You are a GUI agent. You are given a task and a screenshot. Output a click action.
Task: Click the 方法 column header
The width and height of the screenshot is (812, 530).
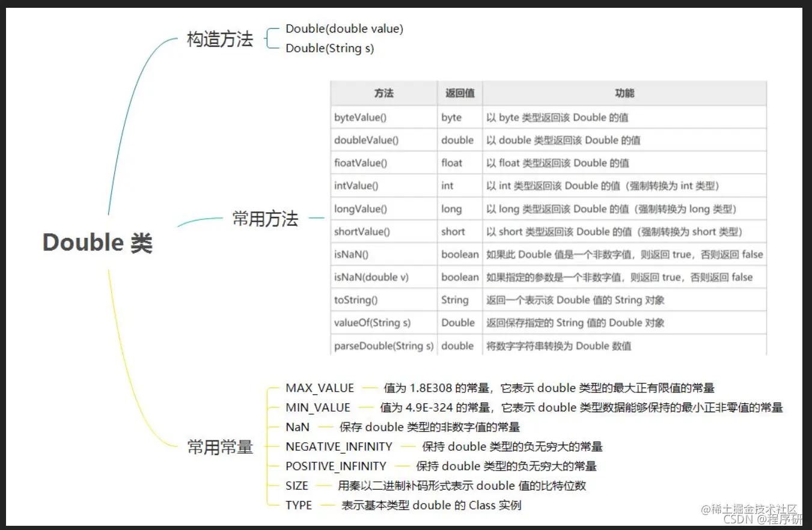384,94
